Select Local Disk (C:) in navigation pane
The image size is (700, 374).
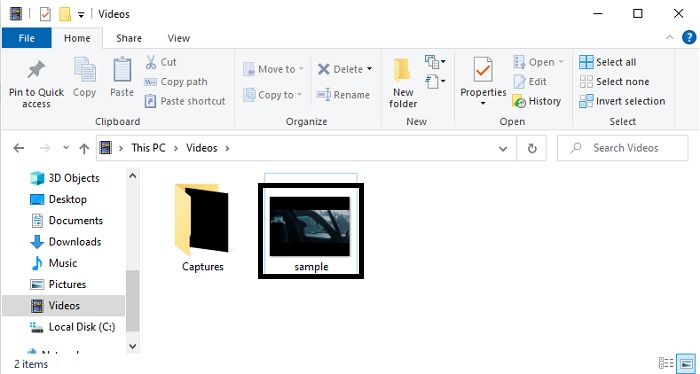coord(72,327)
